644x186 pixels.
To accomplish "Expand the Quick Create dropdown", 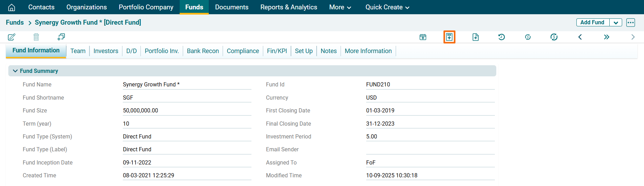I will pos(387,7).
